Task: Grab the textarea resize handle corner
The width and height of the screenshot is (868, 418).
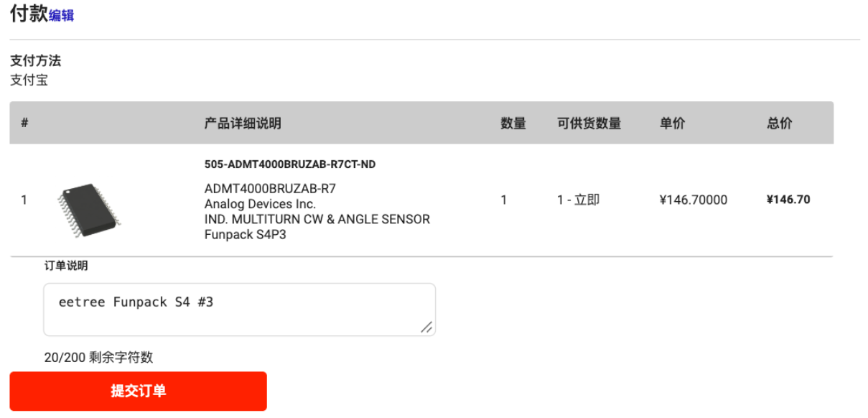Action: coord(426,327)
